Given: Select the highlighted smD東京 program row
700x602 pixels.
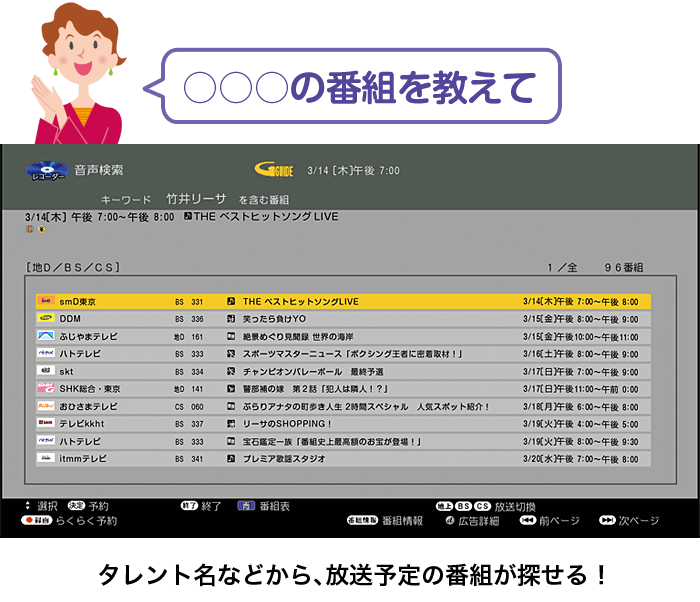Looking at the screenshot, I should (x=343, y=301).
